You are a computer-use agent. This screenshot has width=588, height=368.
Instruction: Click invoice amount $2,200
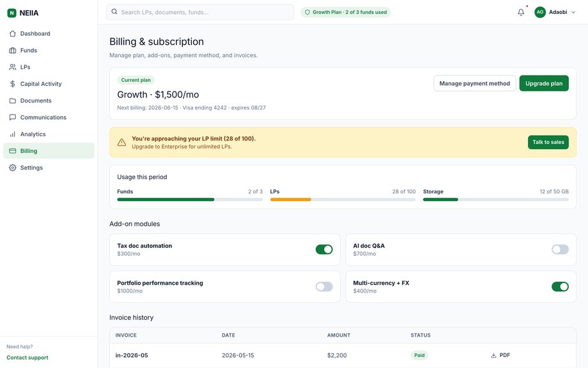[337, 355]
